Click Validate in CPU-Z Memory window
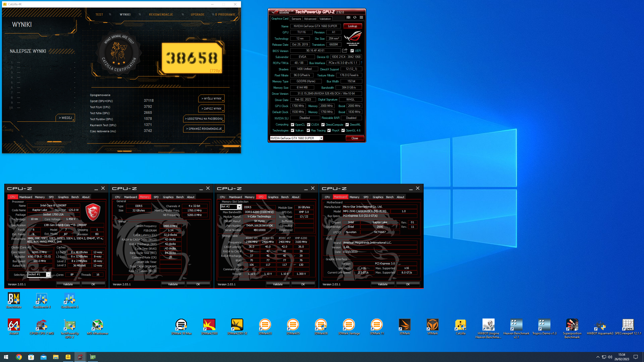The width and height of the screenshot is (644, 362). [x=173, y=284]
